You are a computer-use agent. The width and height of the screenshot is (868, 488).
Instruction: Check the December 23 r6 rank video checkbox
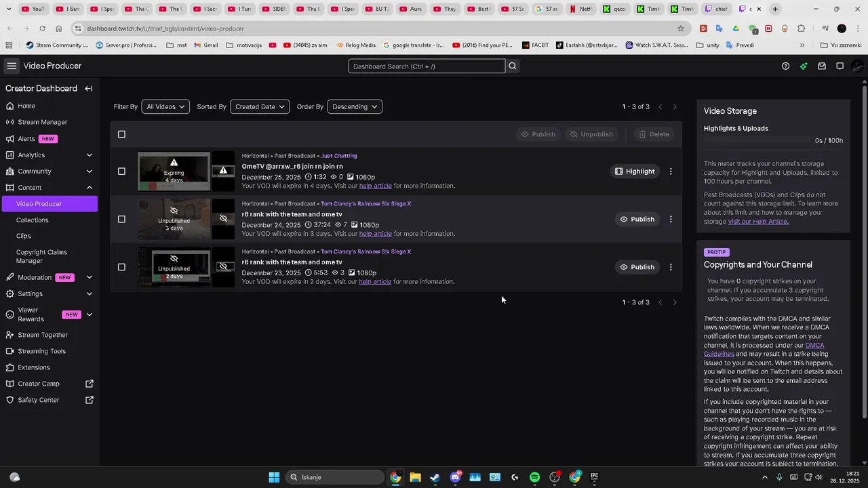121,267
